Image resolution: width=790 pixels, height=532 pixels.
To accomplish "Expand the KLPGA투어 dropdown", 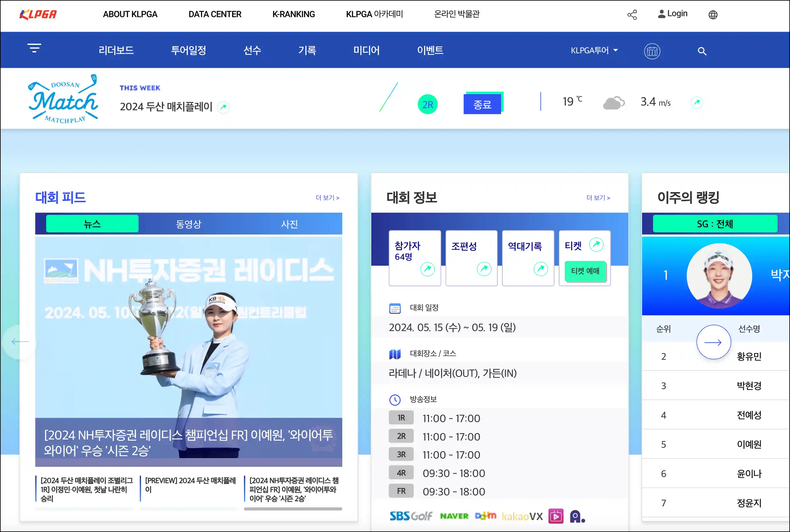I will click(x=594, y=51).
